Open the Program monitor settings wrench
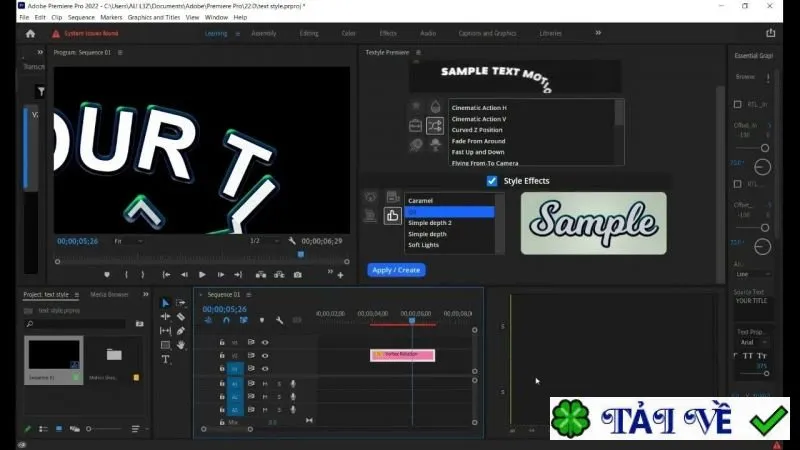Screen dimensions: 800x450 pyautogui.click(x=291, y=241)
